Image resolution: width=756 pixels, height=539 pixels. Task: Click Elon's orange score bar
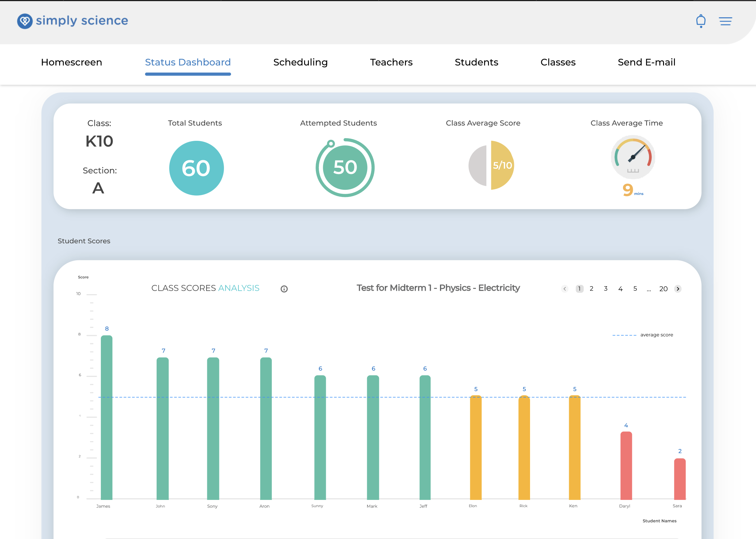[476, 447]
